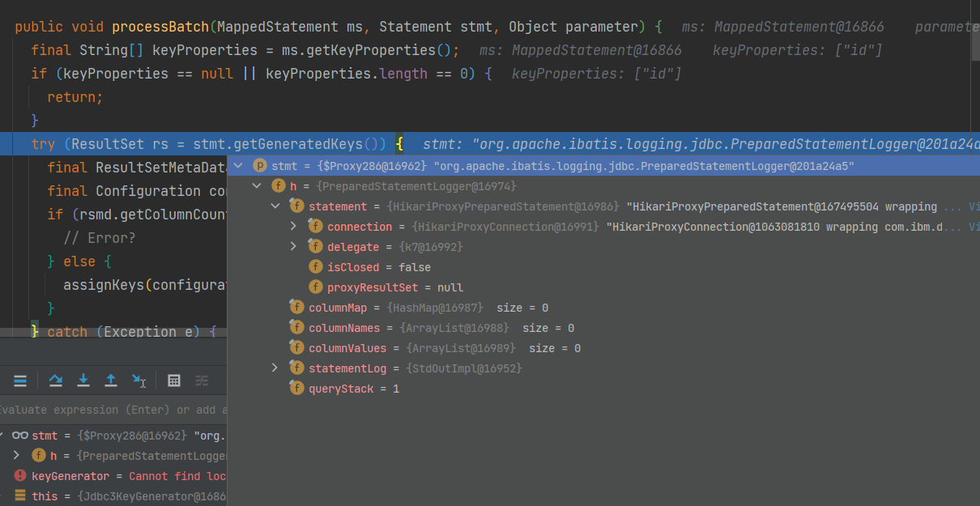Expand the delegate k7 node
Viewport: 980px width, 506px height.
tap(293, 247)
